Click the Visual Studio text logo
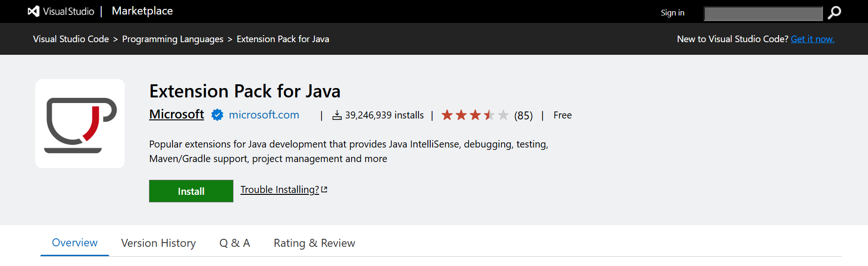The height and width of the screenshot is (266, 868). coord(68,11)
